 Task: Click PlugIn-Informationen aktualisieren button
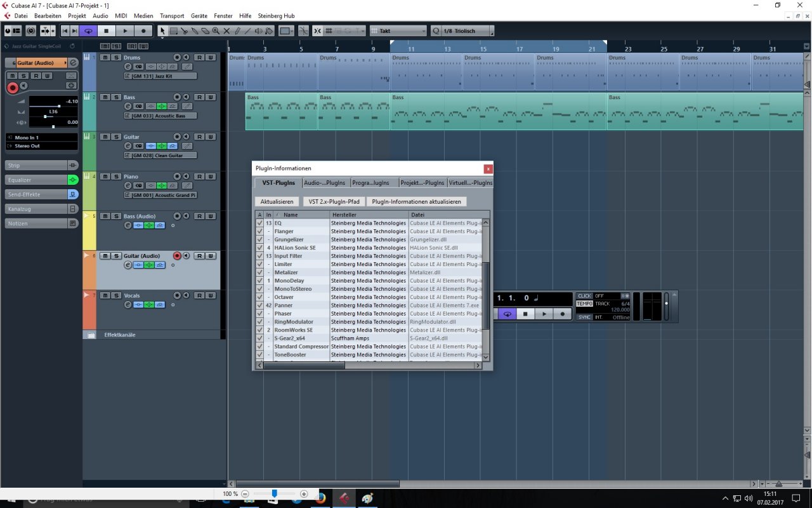pyautogui.click(x=416, y=201)
